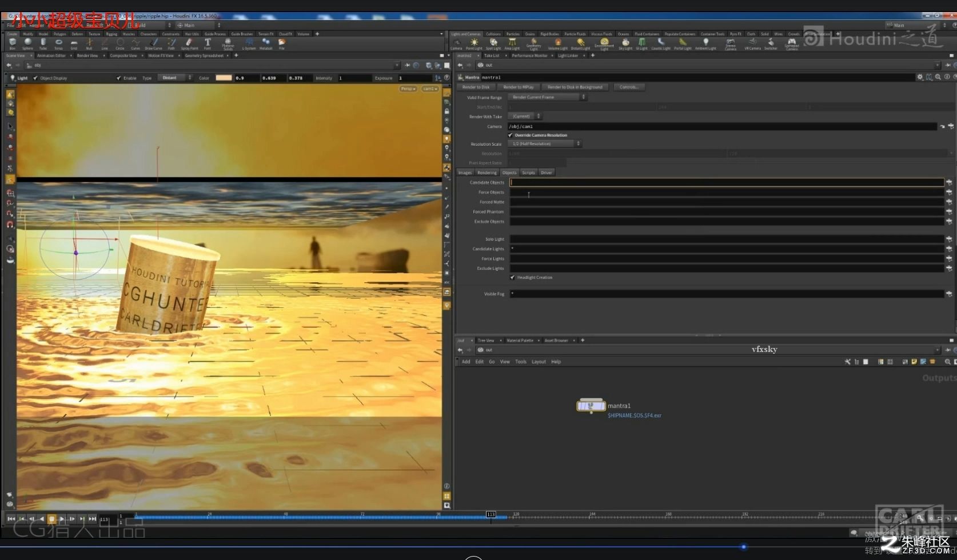This screenshot has height=560, width=957.
Task: Select the Spray Paint shelf tool
Action: tap(189, 43)
